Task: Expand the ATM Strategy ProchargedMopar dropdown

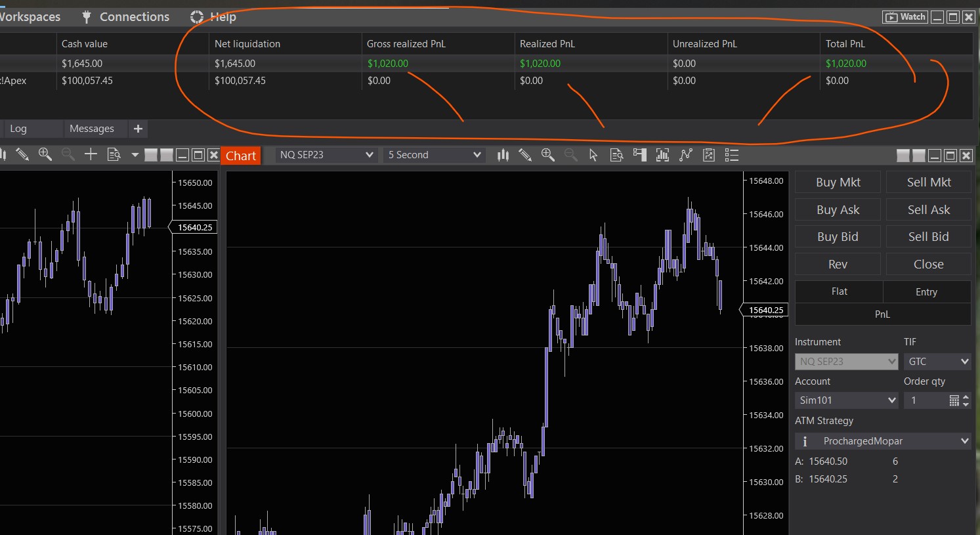Action: [x=882, y=441]
